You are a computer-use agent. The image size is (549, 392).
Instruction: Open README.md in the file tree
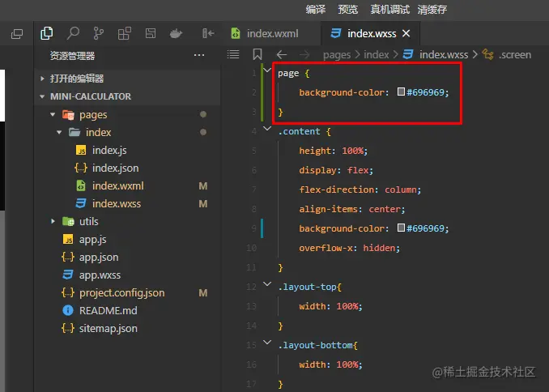pos(108,311)
